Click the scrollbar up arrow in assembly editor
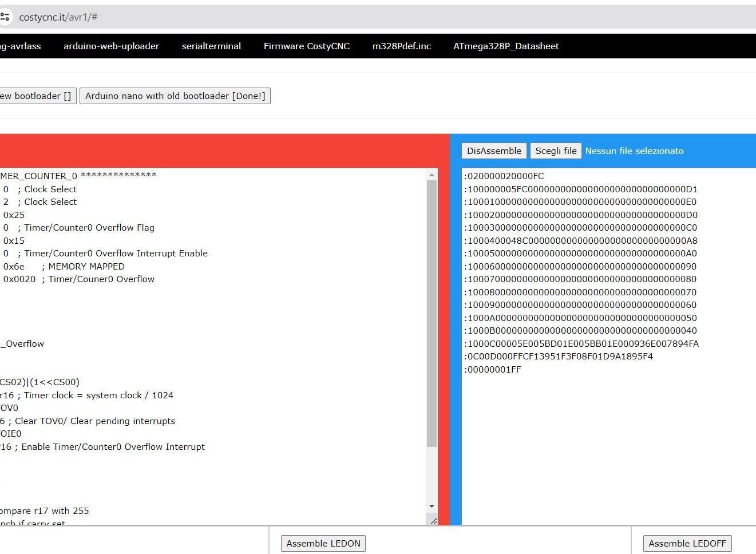This screenshot has width=756, height=554. point(432,174)
